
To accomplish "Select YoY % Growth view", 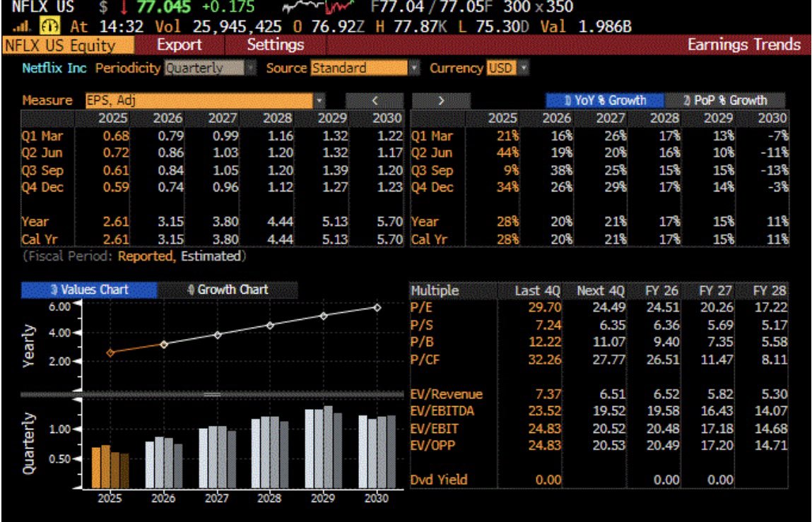I will pos(605,100).
